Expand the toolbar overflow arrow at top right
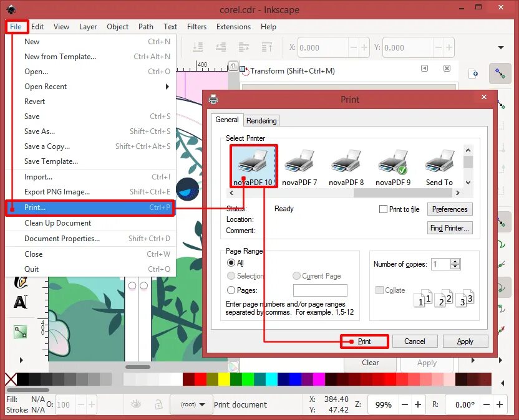Screen dimensions: 519x420 click(x=501, y=47)
